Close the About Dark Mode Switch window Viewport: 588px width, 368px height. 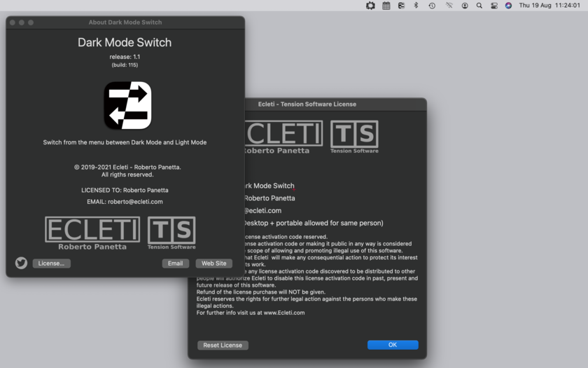coord(13,22)
